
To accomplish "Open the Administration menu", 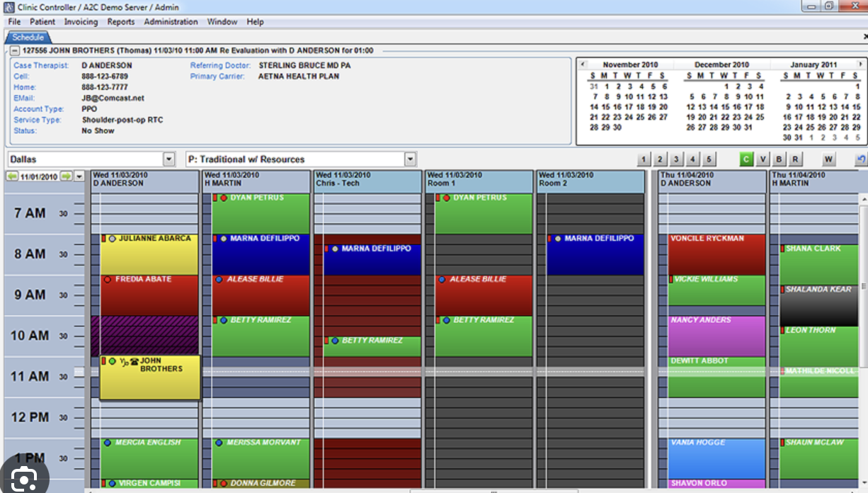I will click(171, 22).
